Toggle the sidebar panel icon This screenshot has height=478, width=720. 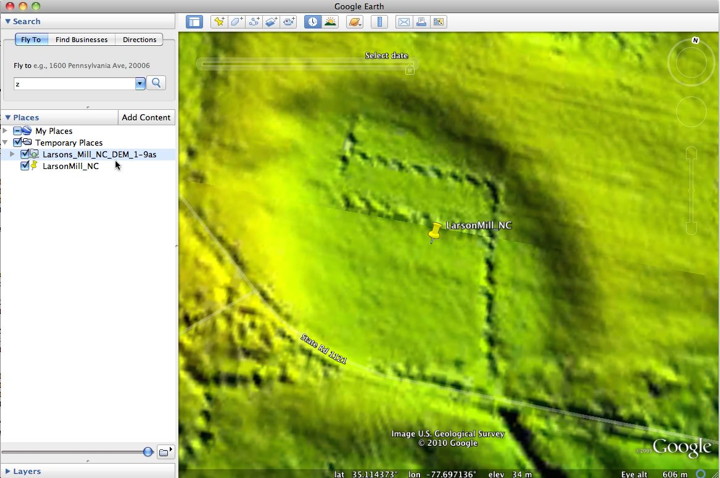pos(194,21)
